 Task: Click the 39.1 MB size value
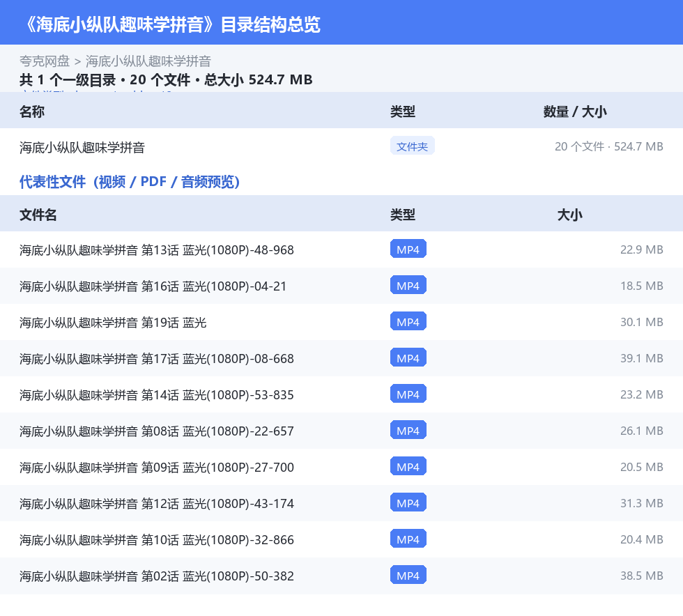pos(642,357)
